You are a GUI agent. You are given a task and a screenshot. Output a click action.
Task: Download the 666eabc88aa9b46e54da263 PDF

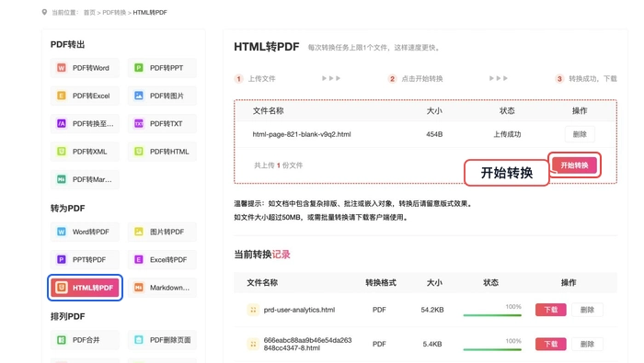(x=551, y=344)
